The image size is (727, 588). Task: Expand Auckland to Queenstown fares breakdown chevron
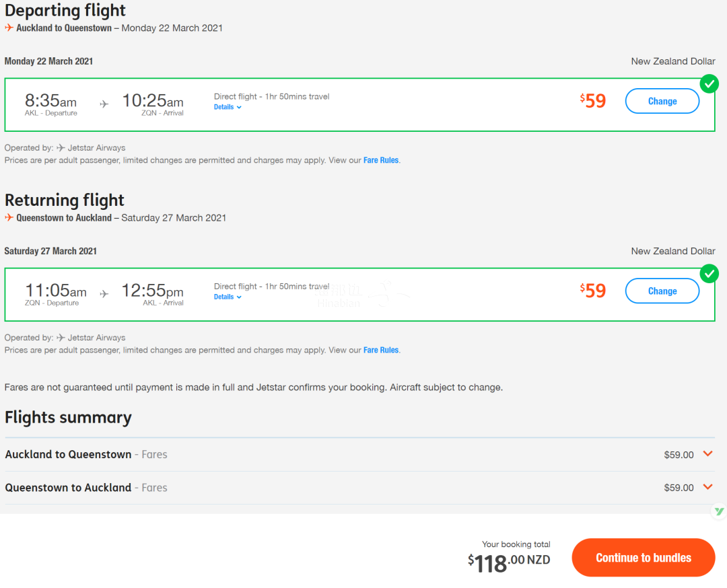707,454
